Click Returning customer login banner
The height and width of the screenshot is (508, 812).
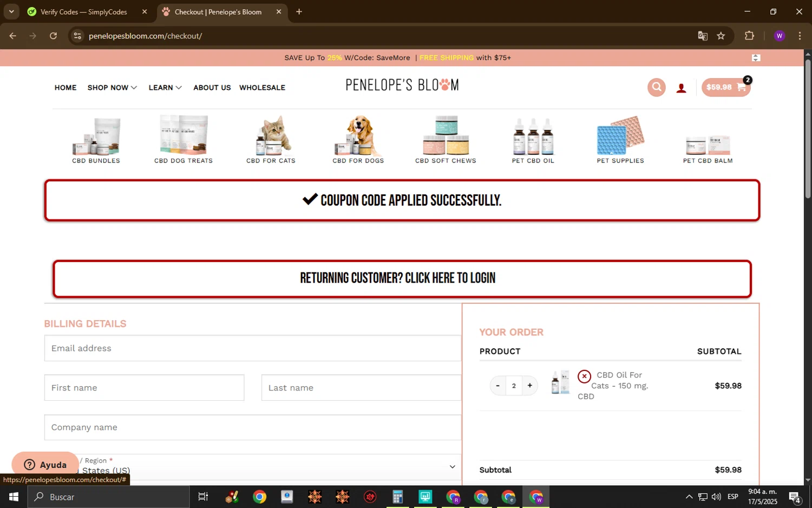click(402, 278)
